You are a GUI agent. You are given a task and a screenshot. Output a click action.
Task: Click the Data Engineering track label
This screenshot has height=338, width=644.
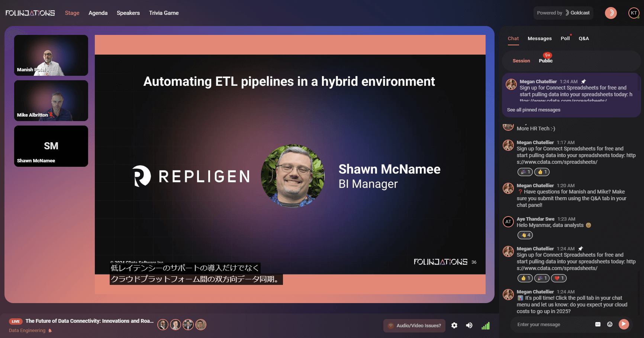coord(27,331)
